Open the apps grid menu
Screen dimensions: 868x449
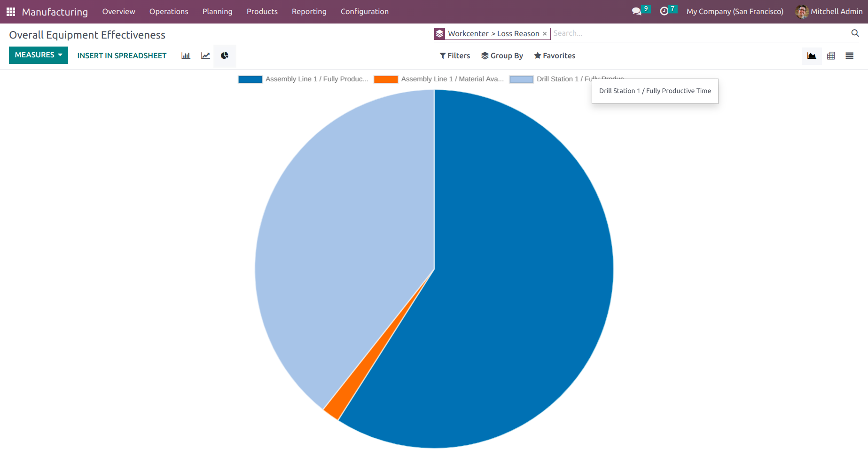(10, 11)
